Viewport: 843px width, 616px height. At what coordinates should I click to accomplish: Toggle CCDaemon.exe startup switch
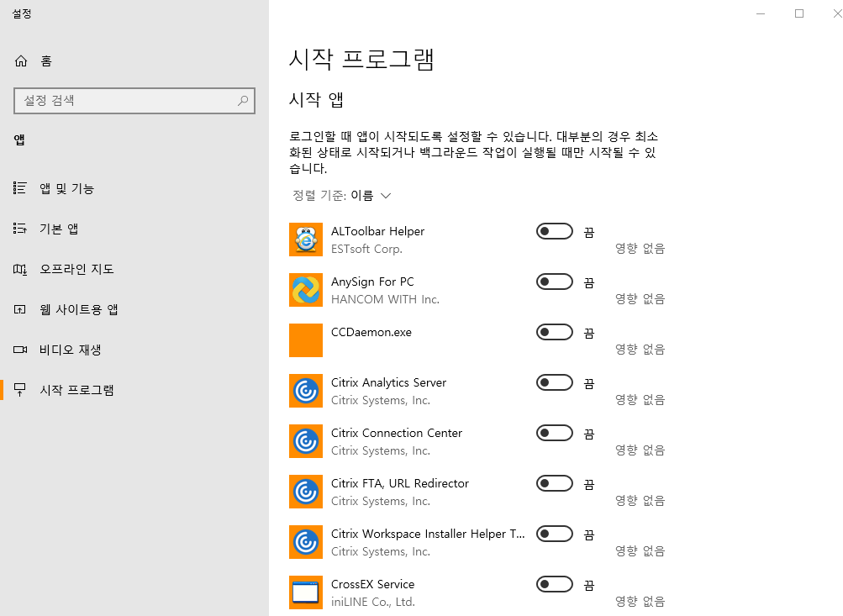point(554,332)
